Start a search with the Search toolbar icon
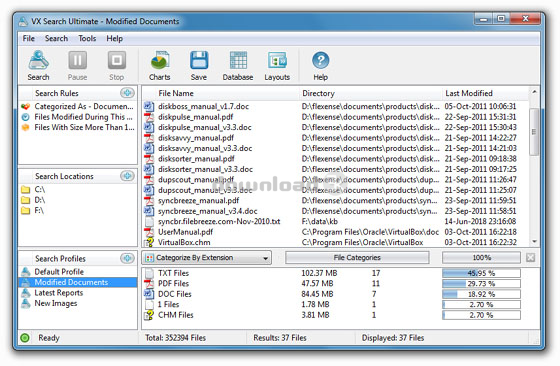 (38, 65)
